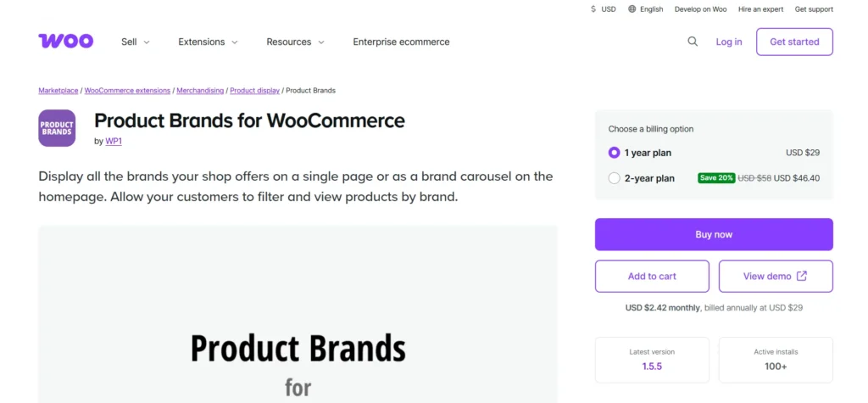This screenshot has height=403, width=868.
Task: Open the search magnifier icon
Action: (693, 42)
